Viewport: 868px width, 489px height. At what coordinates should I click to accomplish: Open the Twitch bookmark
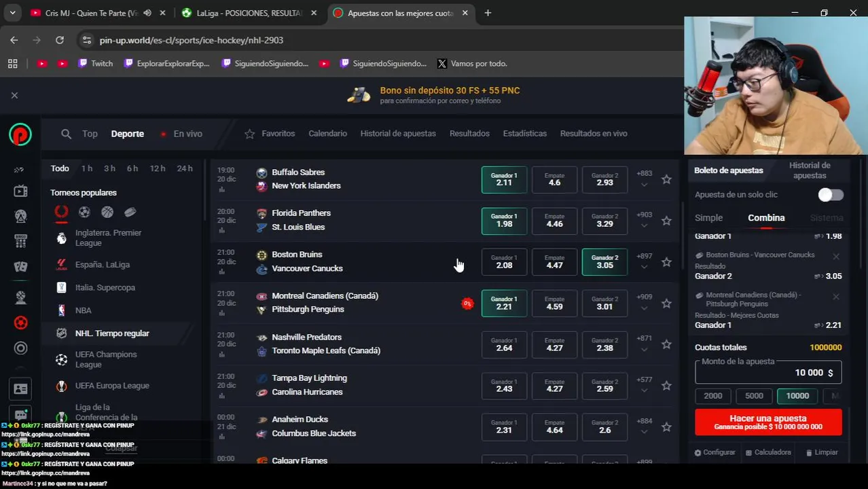(95, 64)
